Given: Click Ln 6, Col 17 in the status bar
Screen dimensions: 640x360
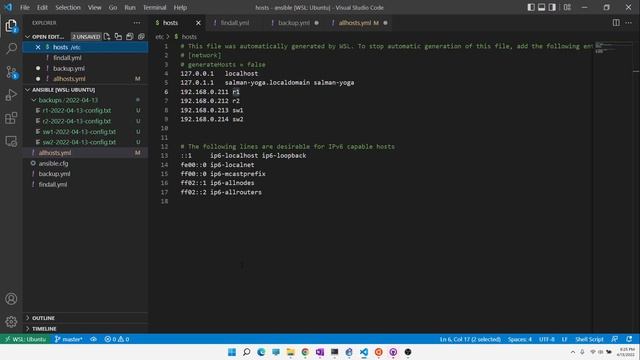Looking at the screenshot, I should point(470,339).
